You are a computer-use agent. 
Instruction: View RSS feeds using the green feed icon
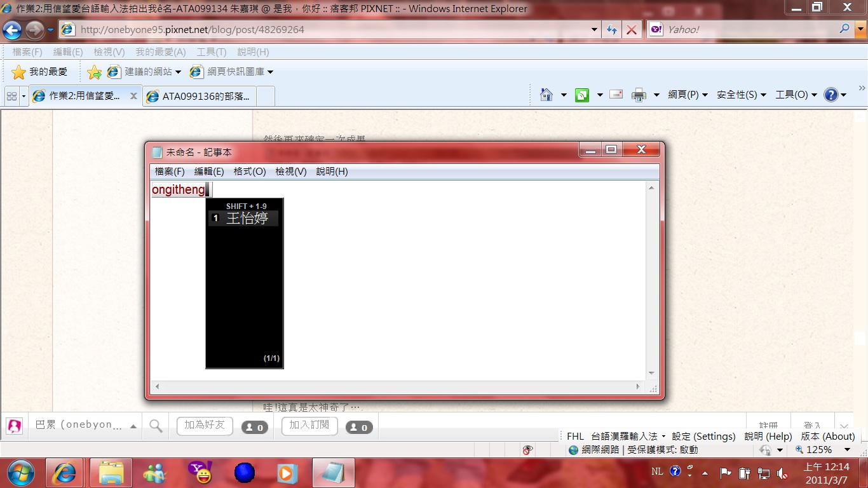pyautogui.click(x=581, y=94)
